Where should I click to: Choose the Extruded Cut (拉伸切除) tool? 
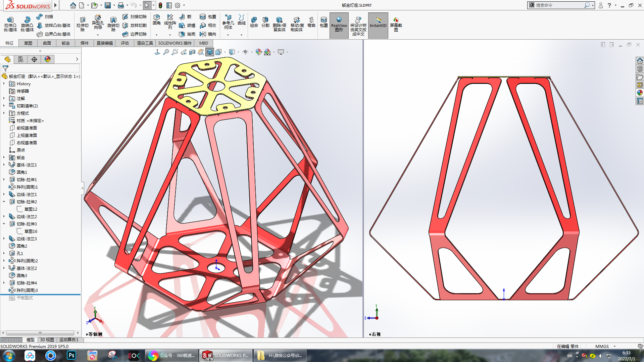pyautogui.click(x=83, y=24)
